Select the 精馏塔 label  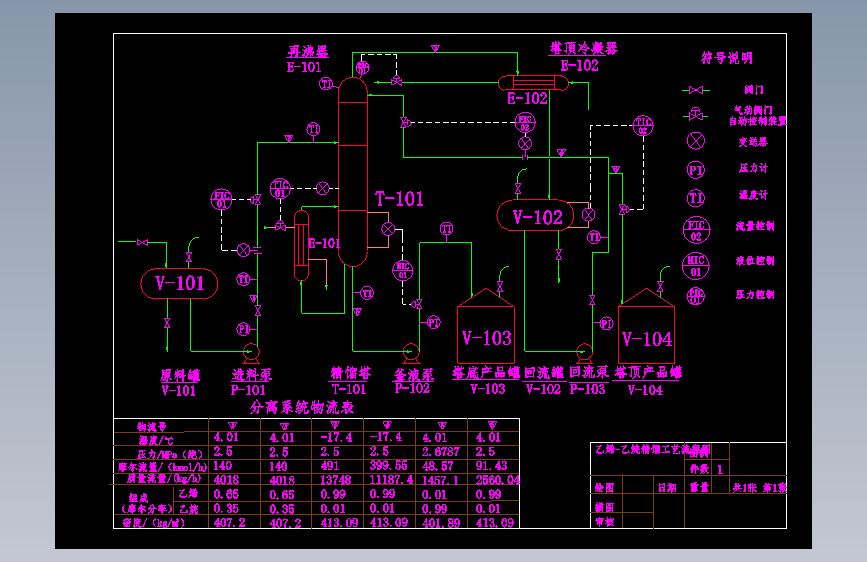[351, 373]
